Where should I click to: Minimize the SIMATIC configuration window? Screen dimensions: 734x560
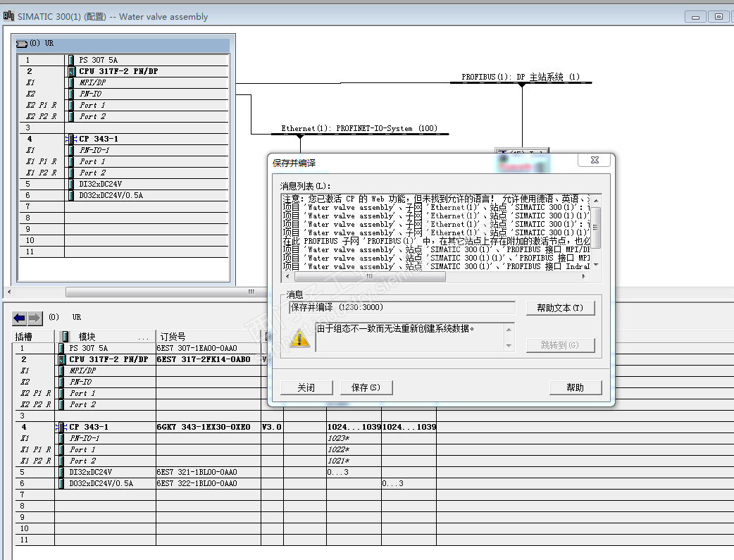696,17
